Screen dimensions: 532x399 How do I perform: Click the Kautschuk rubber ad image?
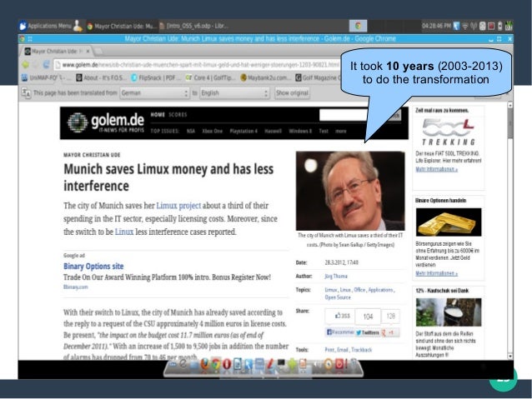pos(449,312)
